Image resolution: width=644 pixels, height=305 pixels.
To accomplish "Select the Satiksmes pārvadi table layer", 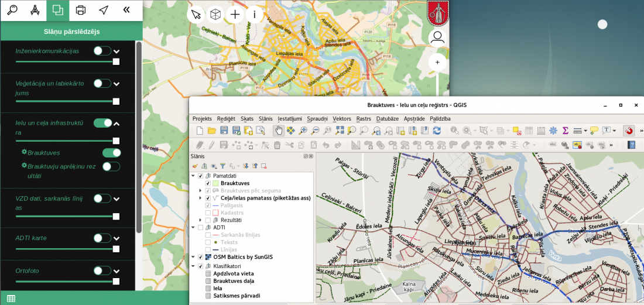I will point(237,296).
